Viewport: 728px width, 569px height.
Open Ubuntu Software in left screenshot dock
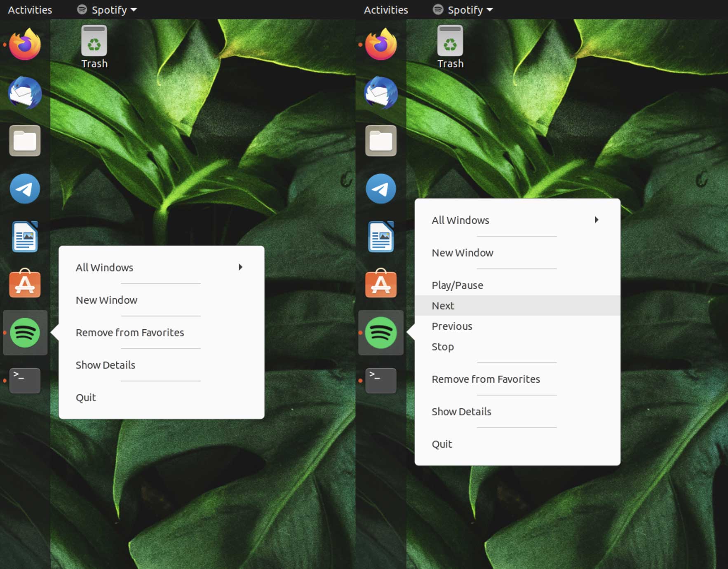click(x=25, y=283)
